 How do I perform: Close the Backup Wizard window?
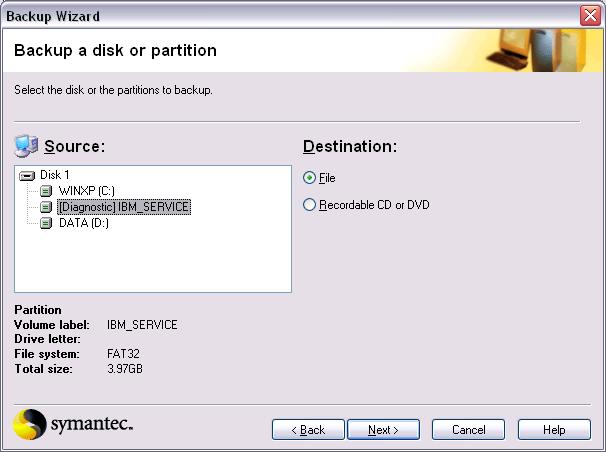(x=590, y=16)
